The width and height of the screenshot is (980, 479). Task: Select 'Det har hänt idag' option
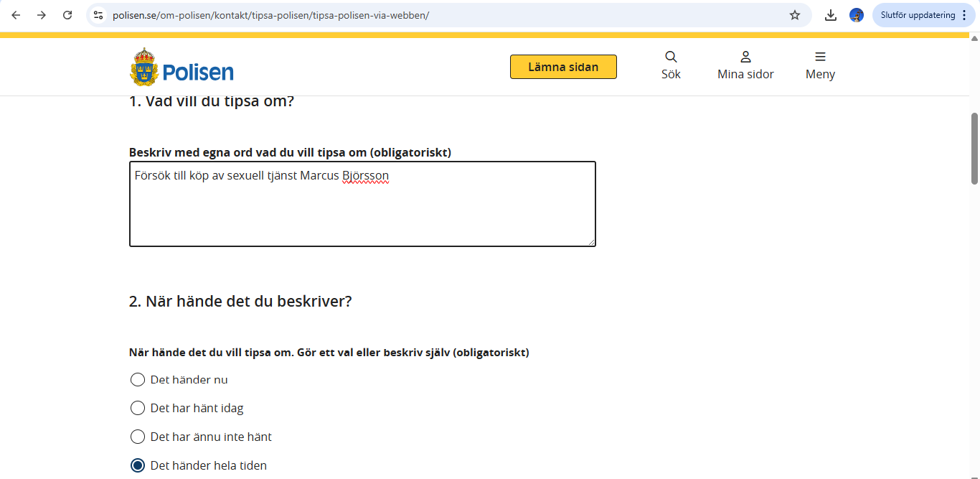coord(138,408)
